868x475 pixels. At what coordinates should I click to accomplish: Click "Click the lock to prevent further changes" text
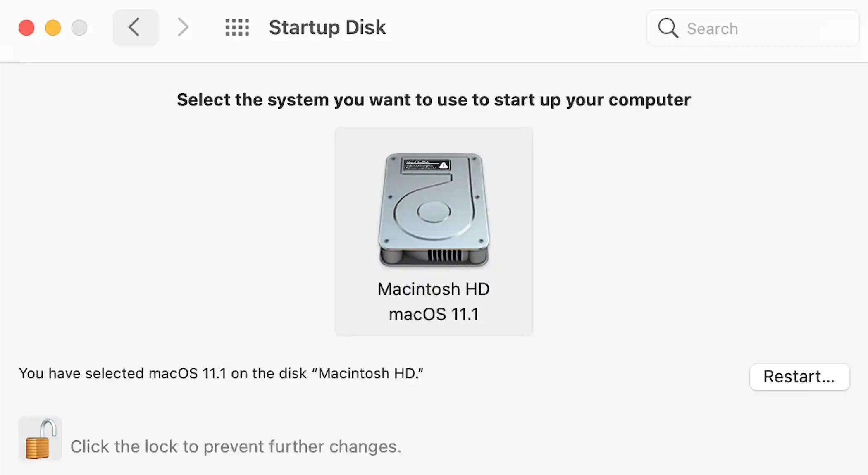tap(236, 446)
